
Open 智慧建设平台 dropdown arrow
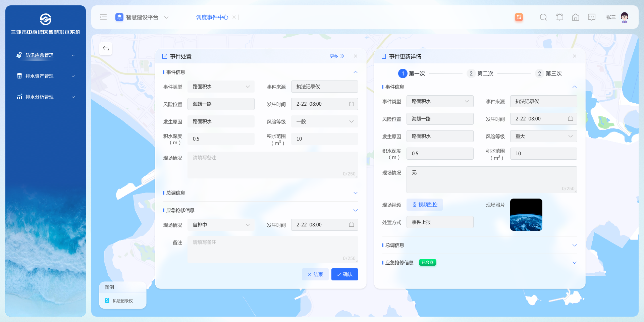166,17
